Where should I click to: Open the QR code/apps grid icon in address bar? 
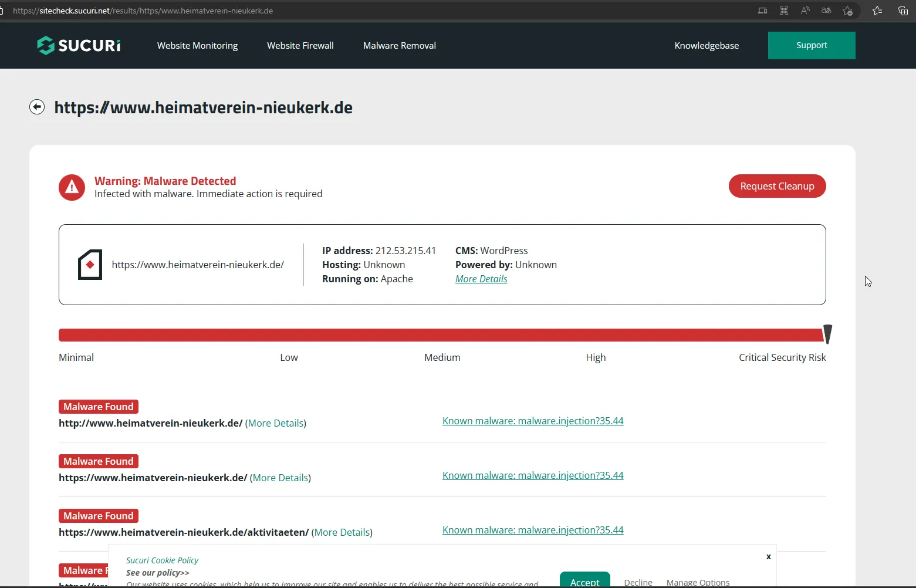pyautogui.click(x=784, y=11)
